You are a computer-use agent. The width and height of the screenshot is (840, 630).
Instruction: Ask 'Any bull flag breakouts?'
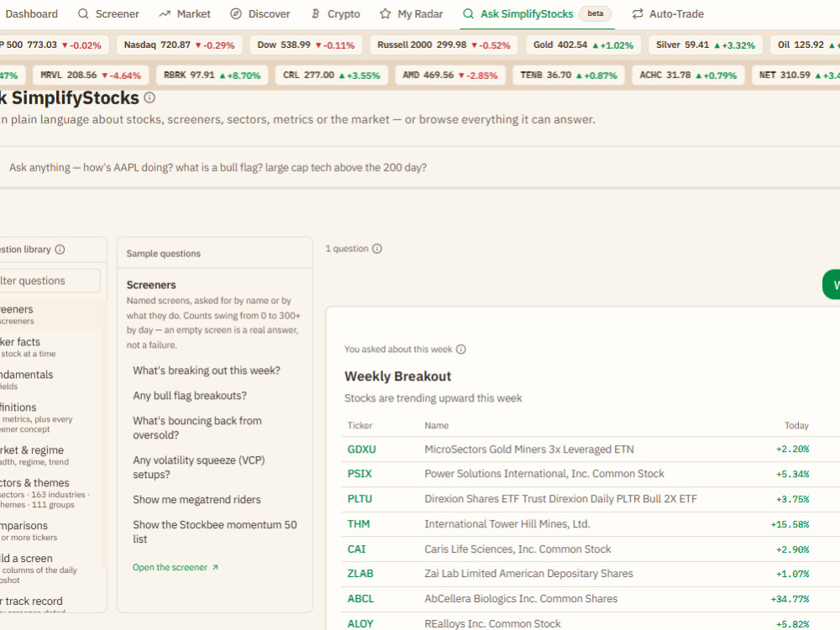pos(190,396)
